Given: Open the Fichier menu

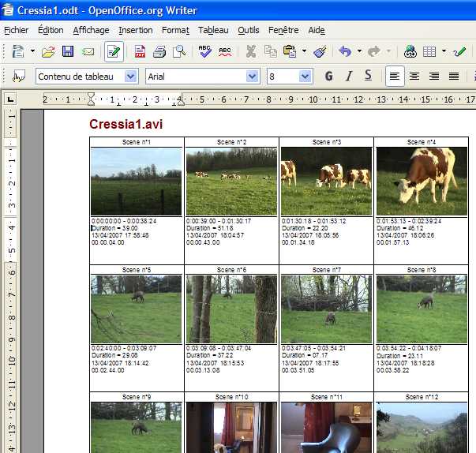Looking at the screenshot, I should [16, 30].
